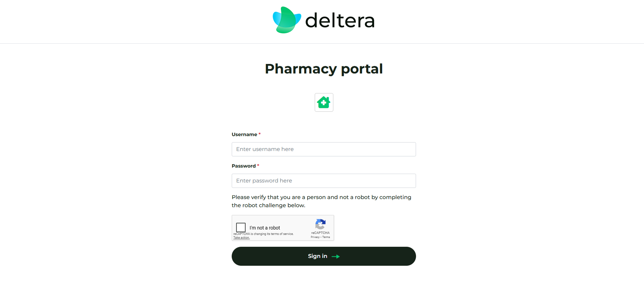Click the Sign in button

coord(324,256)
